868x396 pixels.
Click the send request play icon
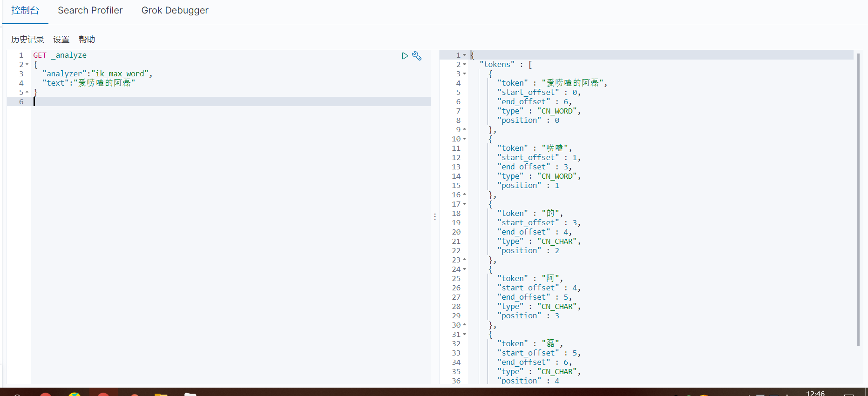click(405, 56)
